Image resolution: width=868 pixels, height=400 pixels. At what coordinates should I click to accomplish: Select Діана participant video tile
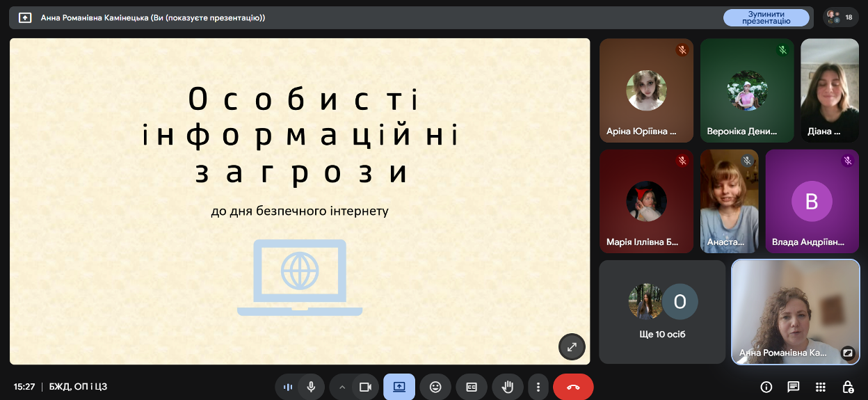pos(830,90)
